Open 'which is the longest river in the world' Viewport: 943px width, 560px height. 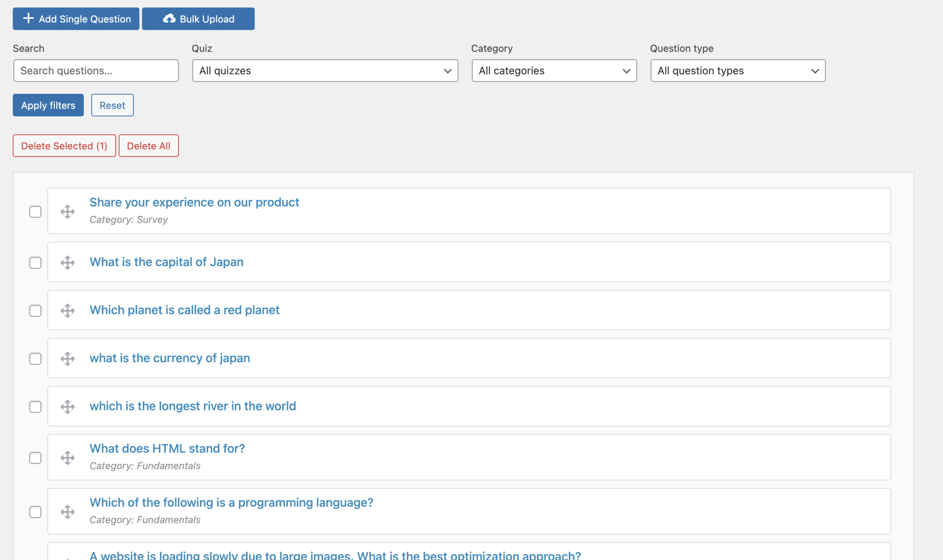click(193, 406)
